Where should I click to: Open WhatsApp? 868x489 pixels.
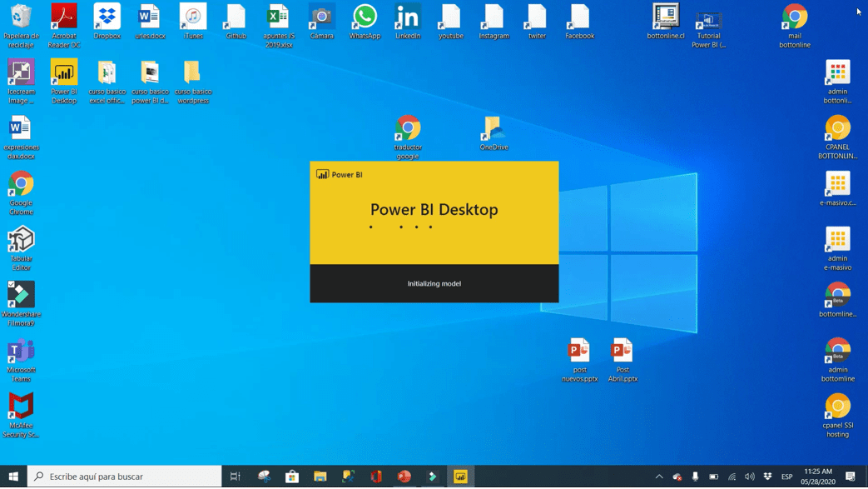[x=365, y=18]
